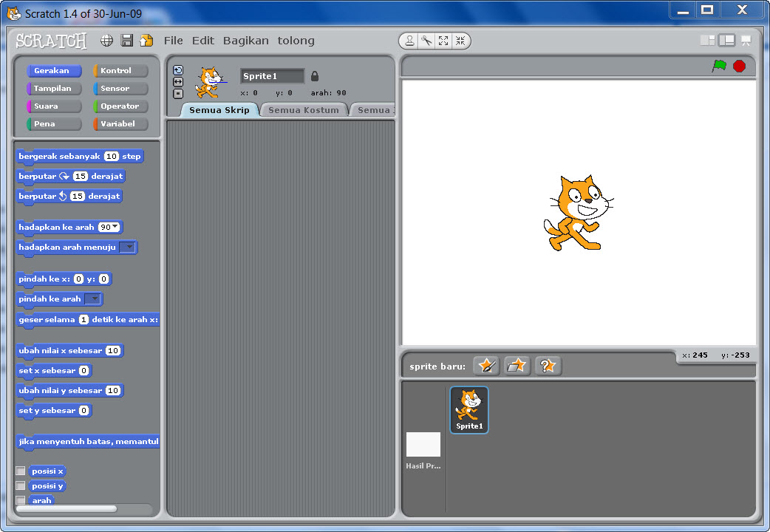Enable the posisi y reporter checkbox

pyautogui.click(x=21, y=485)
